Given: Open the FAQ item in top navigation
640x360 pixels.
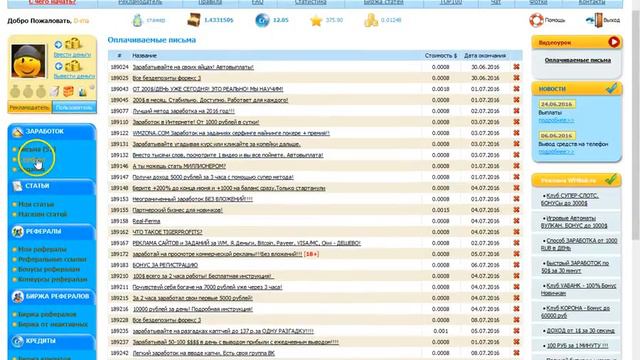Looking at the screenshot, I should [x=258, y=2].
